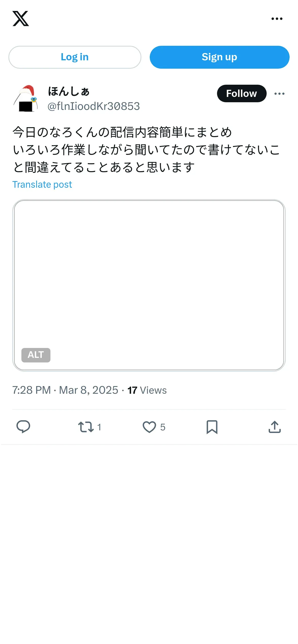The image size is (298, 644).
Task: Repost using the retweet arrows icon
Action: [x=86, y=427]
